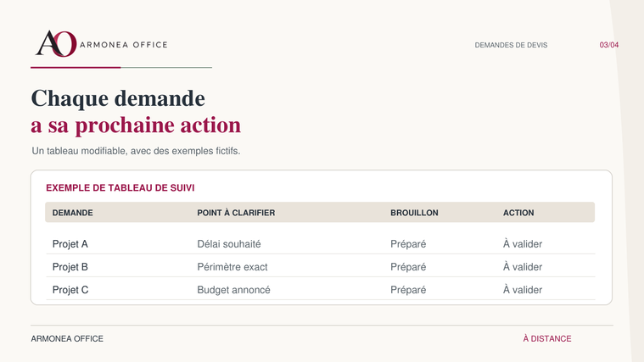Select subtitle 'Un tableau modifiable' text
Image resolution: width=644 pixels, height=362 pixels.
(136, 151)
